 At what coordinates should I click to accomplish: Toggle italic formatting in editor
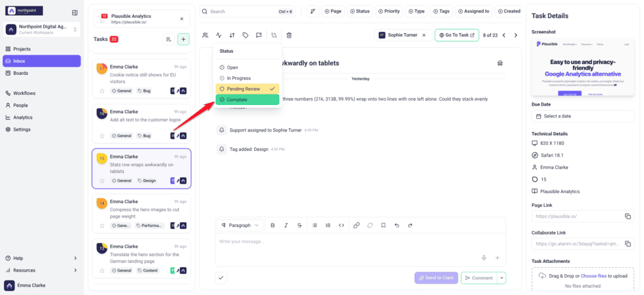(x=286, y=225)
